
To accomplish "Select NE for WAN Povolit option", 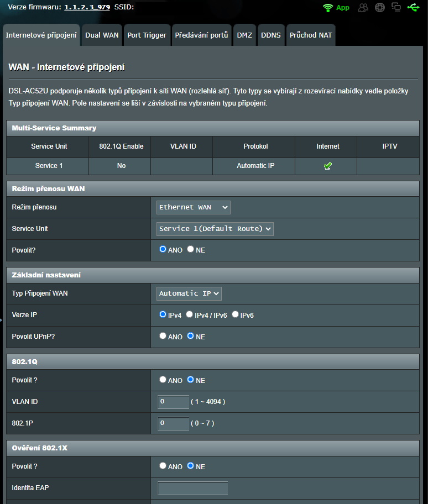I will [191, 249].
